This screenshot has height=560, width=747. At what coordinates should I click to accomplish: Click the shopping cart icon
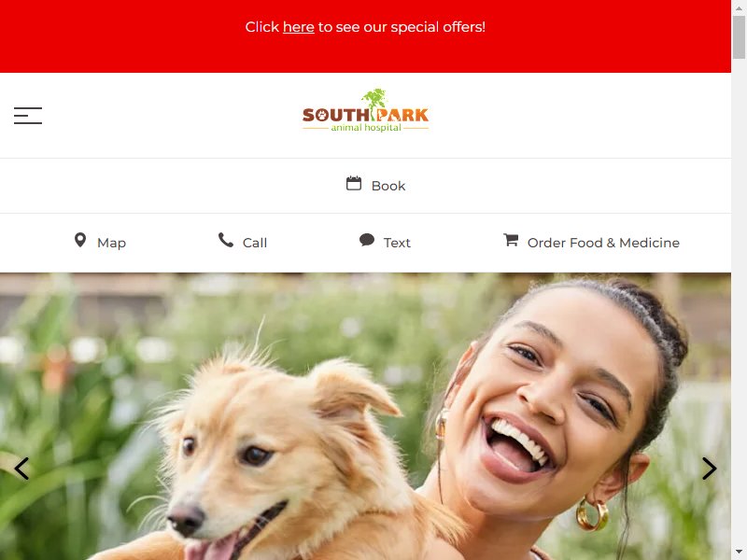coord(511,240)
